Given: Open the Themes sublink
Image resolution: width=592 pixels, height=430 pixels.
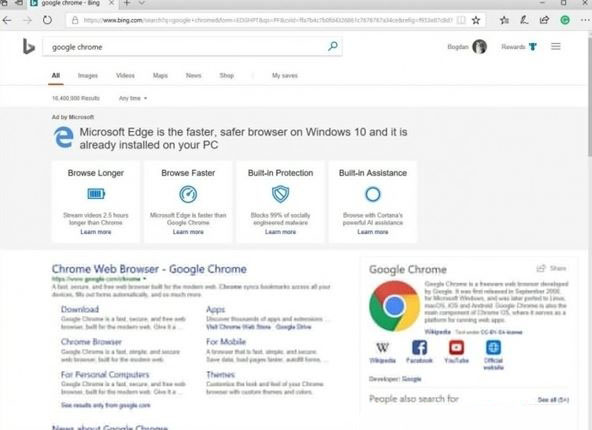Looking at the screenshot, I should tap(220, 375).
